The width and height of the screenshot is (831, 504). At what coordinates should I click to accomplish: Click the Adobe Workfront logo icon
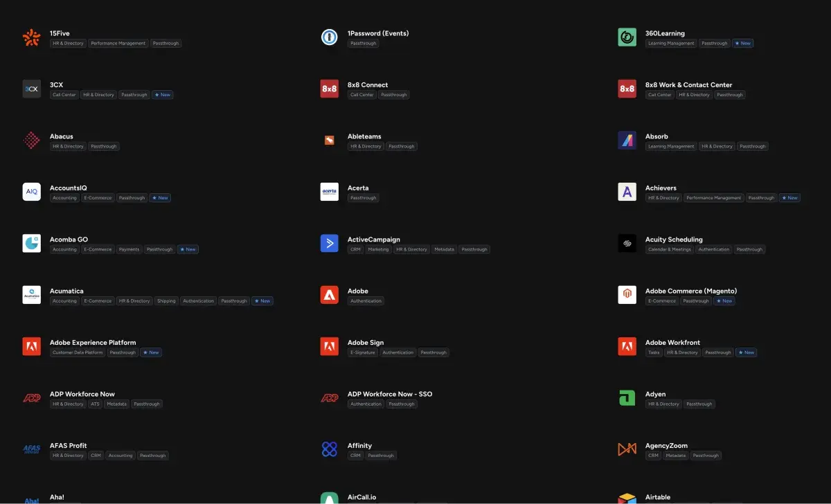pos(627,346)
